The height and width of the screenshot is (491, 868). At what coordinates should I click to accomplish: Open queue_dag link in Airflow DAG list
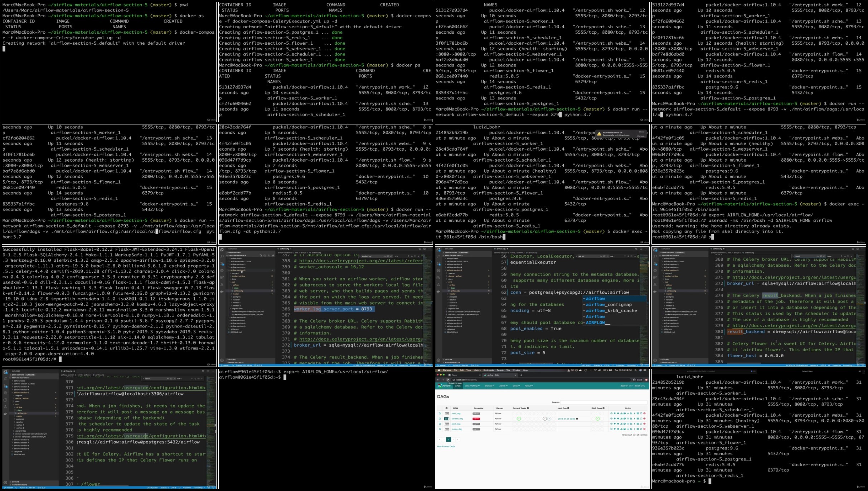pyautogui.click(x=457, y=429)
